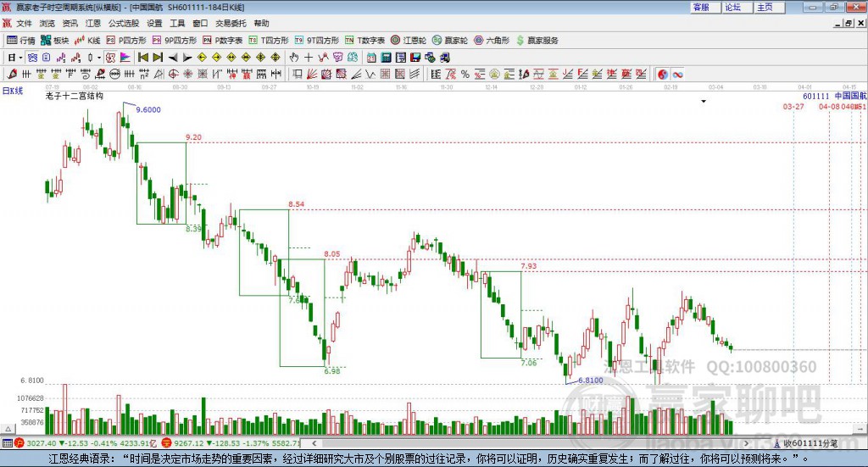This screenshot has height=467, width=868.
Task: Select the hand pan tool
Action: pos(294,58)
